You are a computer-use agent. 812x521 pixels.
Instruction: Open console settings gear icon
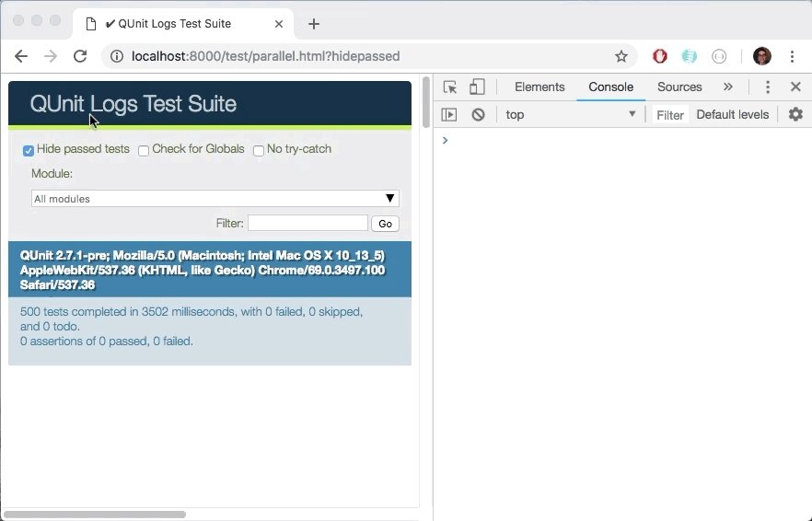(x=795, y=115)
